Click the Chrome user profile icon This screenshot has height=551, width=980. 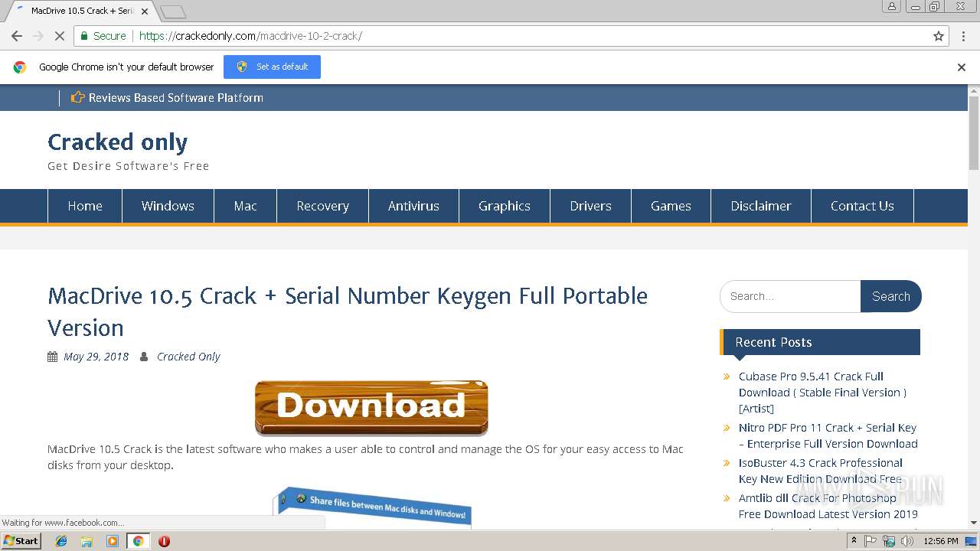tap(892, 6)
